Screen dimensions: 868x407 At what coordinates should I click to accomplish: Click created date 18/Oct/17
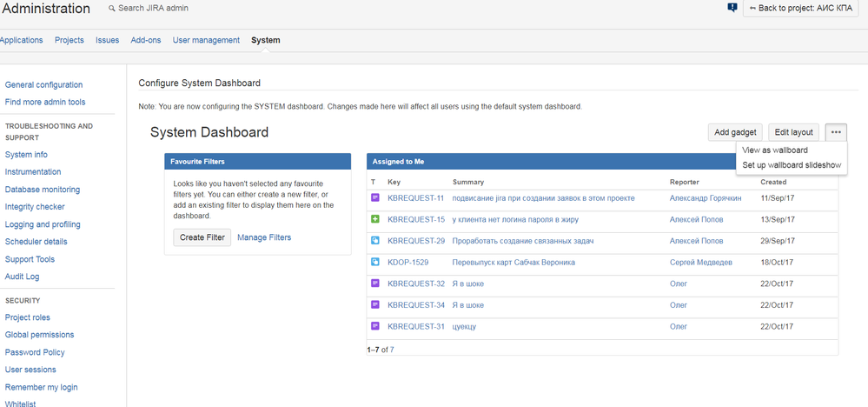tap(777, 262)
